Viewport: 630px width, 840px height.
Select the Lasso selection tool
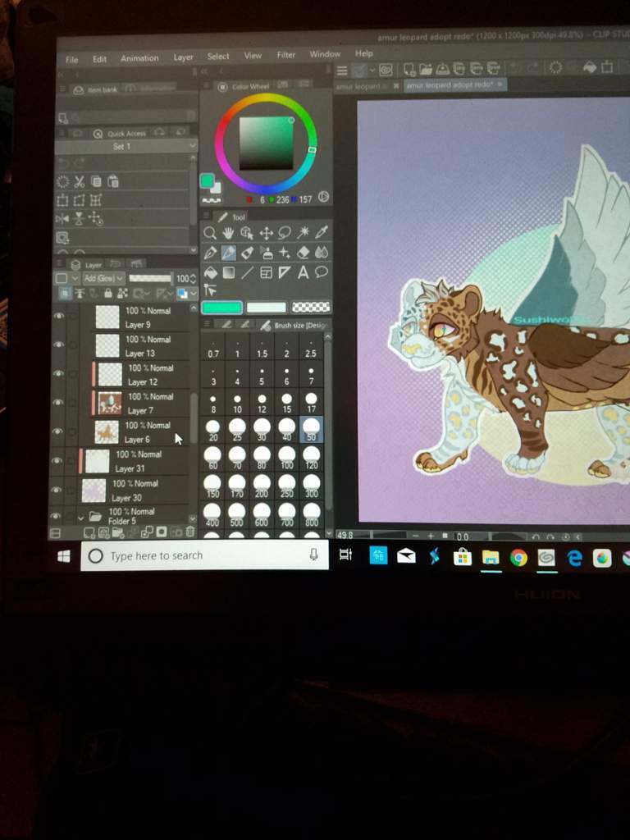click(285, 232)
